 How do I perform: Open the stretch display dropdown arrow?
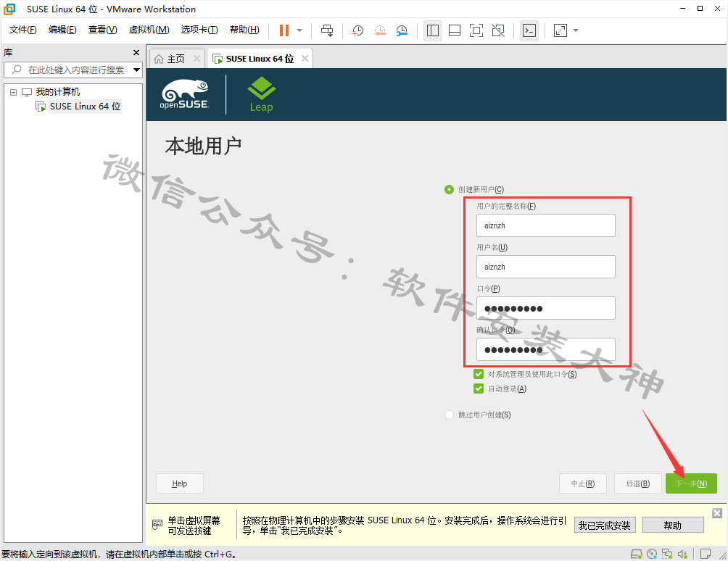576,30
